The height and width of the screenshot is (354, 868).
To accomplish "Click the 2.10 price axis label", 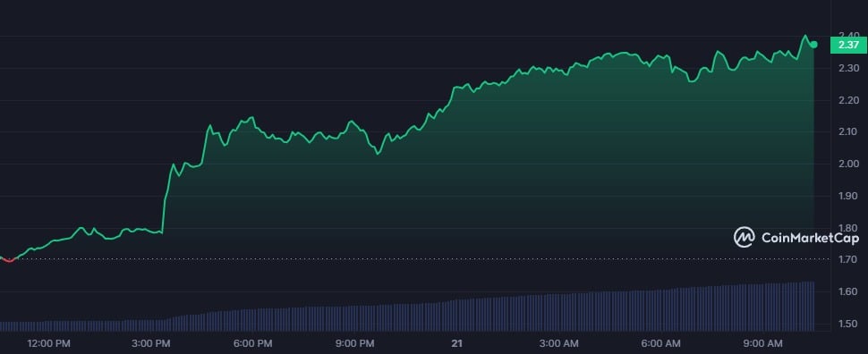I will (x=848, y=132).
